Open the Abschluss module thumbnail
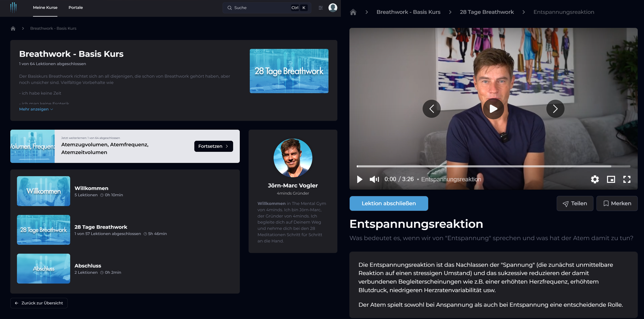This screenshot has height=319, width=644. [44, 269]
